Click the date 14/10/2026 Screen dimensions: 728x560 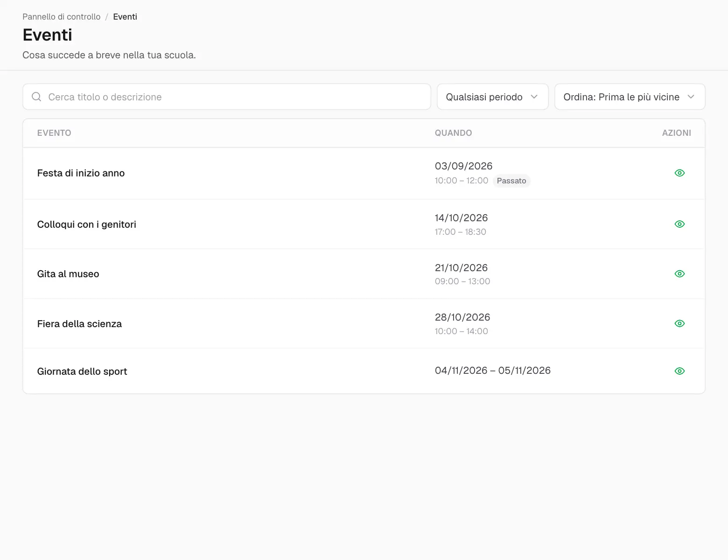pos(461,218)
